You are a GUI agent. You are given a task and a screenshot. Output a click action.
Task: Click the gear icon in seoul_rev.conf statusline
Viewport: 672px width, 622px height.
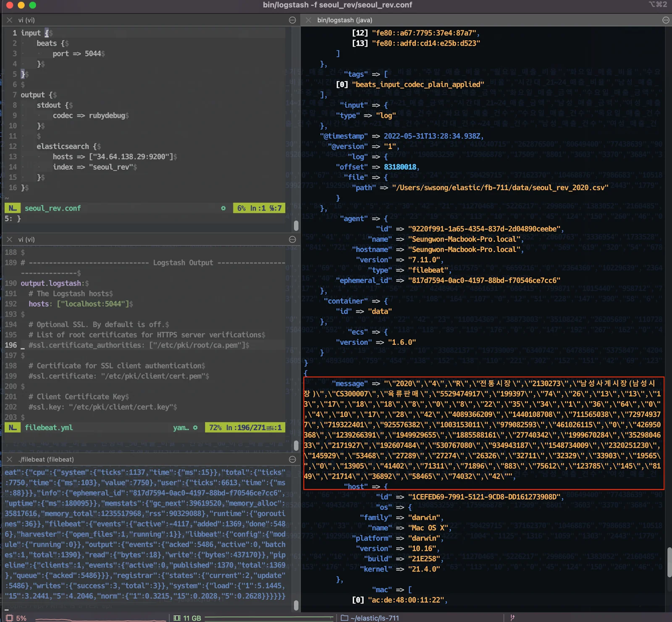click(223, 208)
